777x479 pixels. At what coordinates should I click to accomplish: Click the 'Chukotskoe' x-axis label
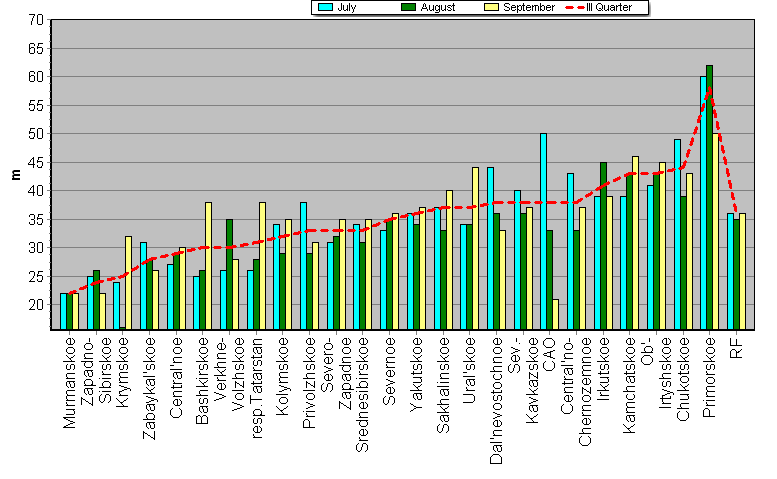tap(683, 379)
